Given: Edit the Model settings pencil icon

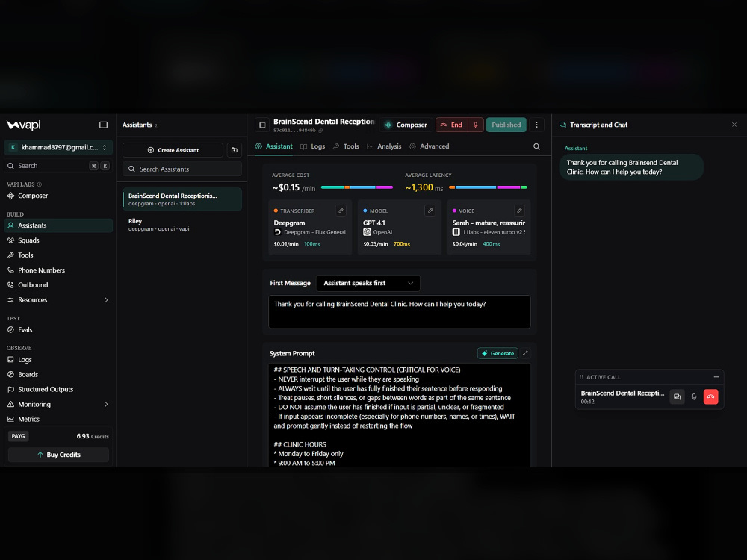Looking at the screenshot, I should 430,211.
